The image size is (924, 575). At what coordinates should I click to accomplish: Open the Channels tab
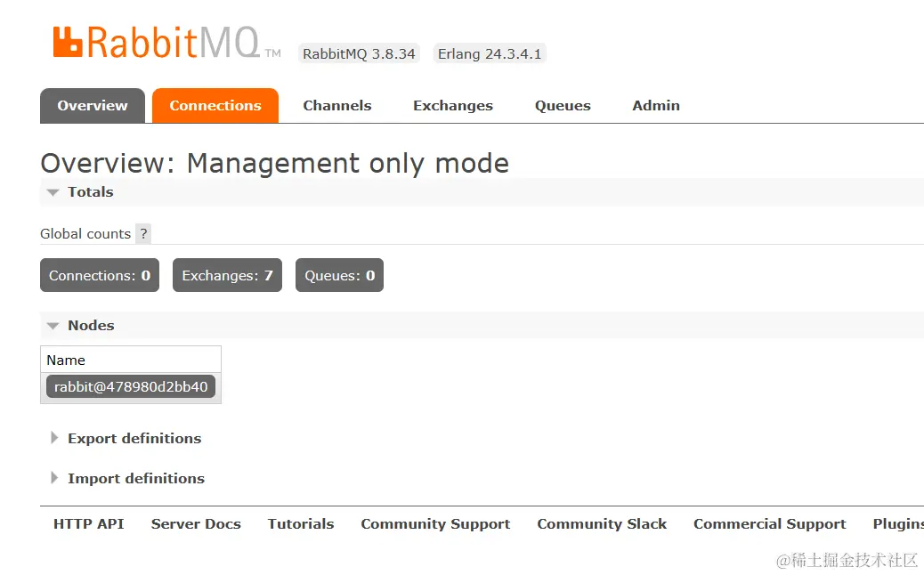(x=337, y=105)
